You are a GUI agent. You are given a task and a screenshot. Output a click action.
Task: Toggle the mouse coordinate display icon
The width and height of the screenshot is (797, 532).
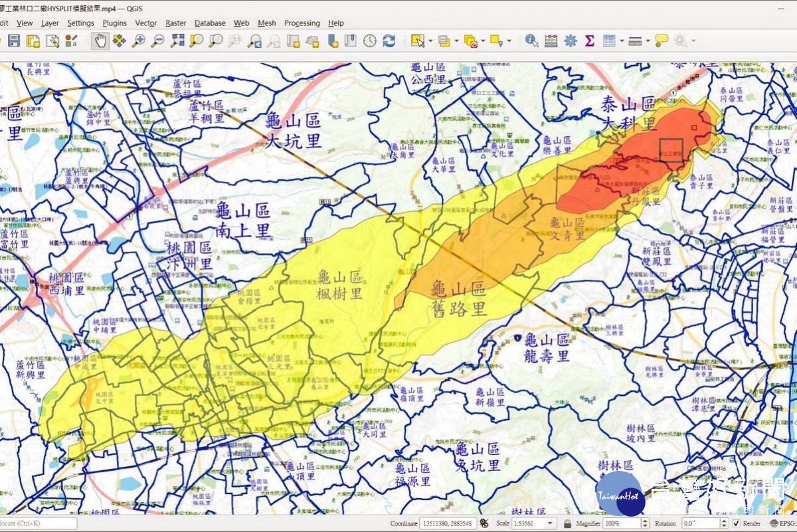484,523
